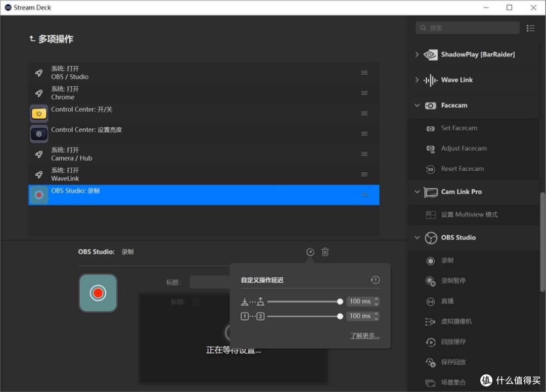Click drag handle of selected OBS Studio: 录制 row

click(364, 195)
